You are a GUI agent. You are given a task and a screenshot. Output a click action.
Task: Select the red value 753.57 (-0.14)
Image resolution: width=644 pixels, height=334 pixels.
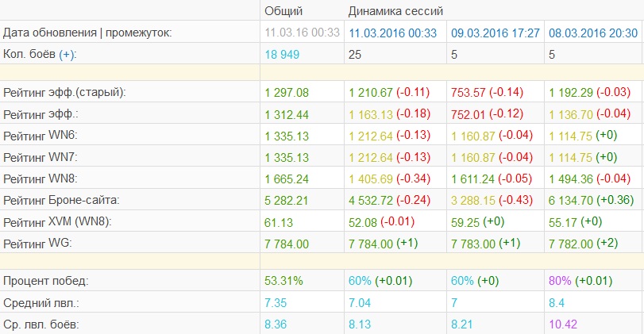487,92
